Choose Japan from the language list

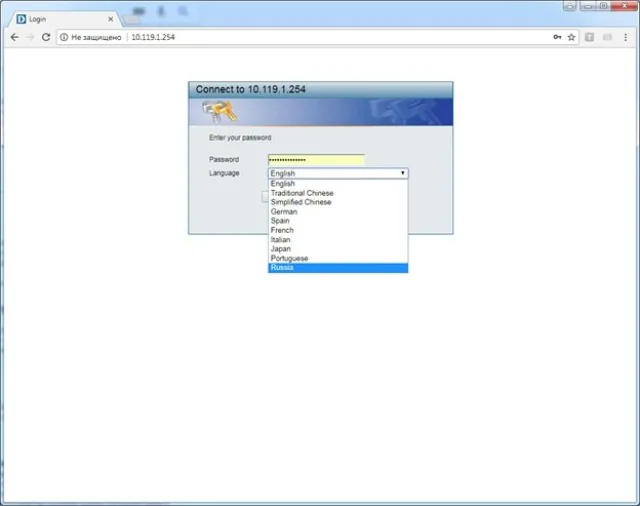click(338, 249)
